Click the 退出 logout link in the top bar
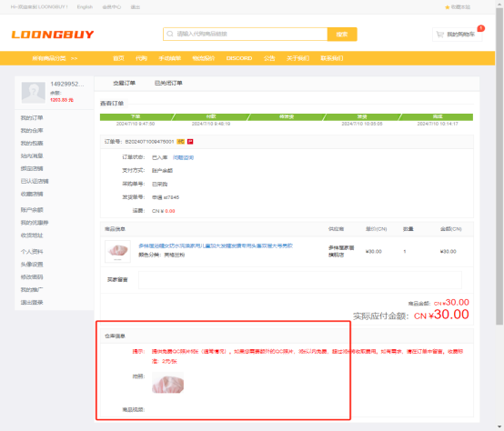This screenshot has height=431, width=504. coord(136,7)
